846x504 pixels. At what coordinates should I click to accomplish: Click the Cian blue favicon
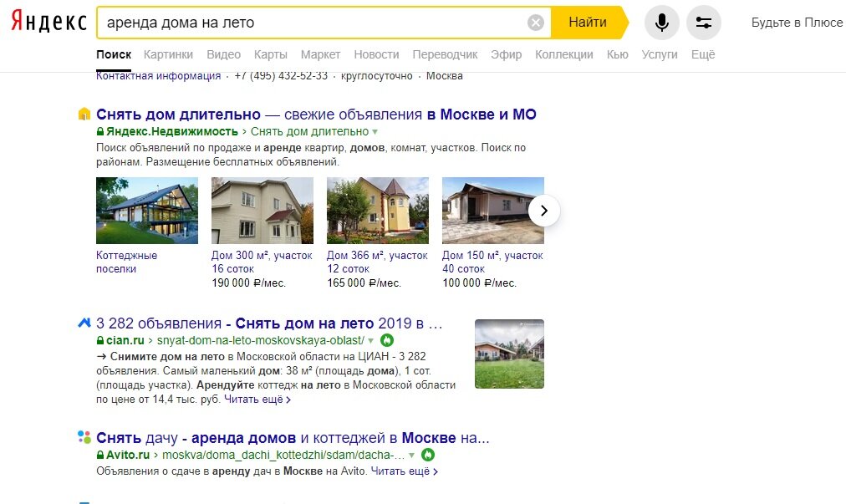tap(84, 323)
